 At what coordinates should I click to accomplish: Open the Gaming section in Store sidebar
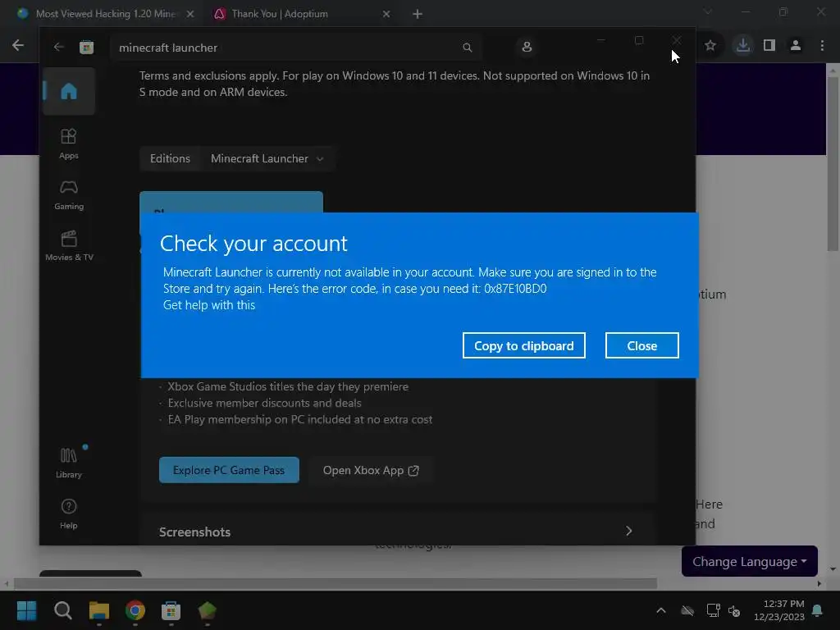coord(69,194)
